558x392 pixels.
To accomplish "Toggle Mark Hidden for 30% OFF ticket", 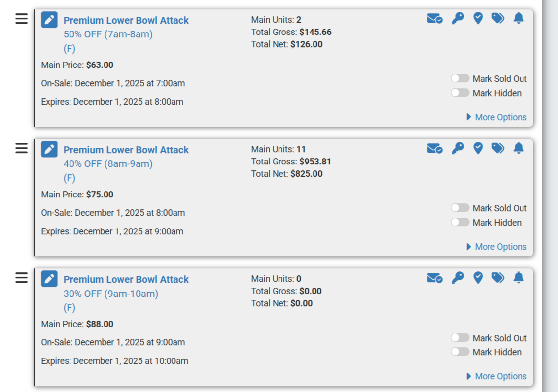I will (460, 352).
